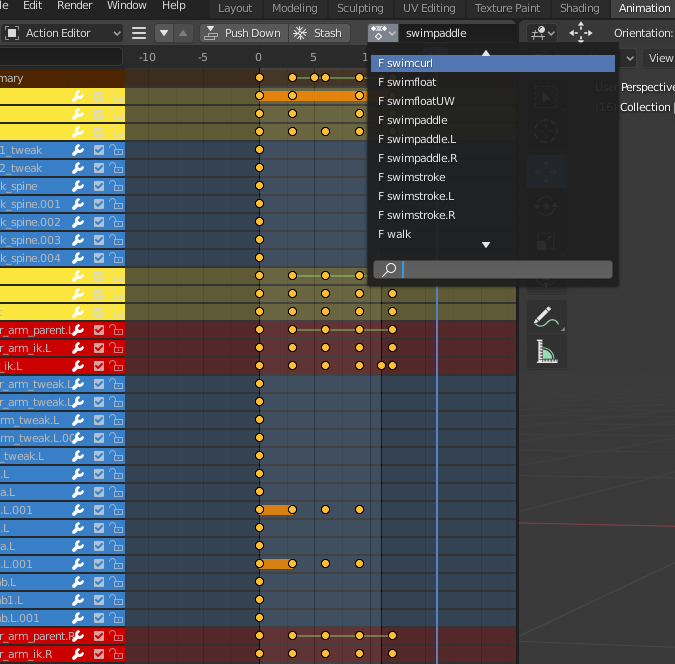
Task: Open the snapping options dropdown
Action: click(x=542, y=33)
